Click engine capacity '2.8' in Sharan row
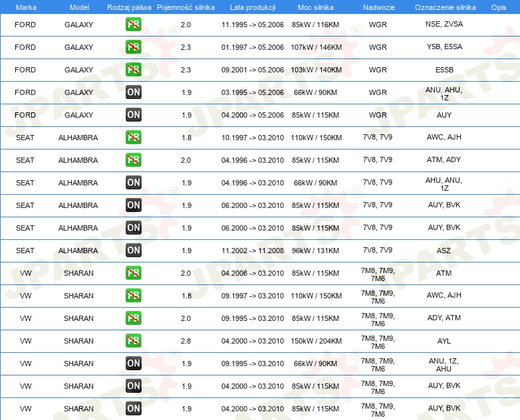The image size is (520, 420). pyautogui.click(x=186, y=341)
